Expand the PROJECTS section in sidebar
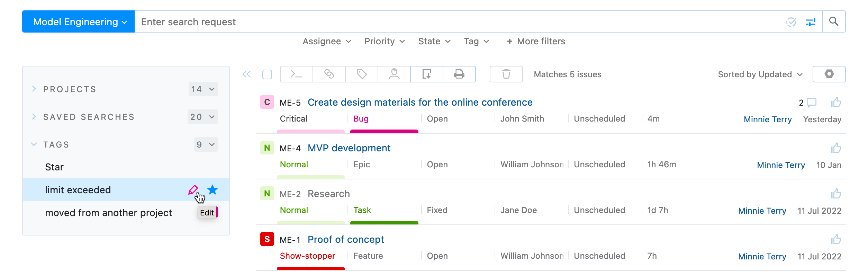Image resolution: width=868 pixels, height=275 pixels. [34, 89]
